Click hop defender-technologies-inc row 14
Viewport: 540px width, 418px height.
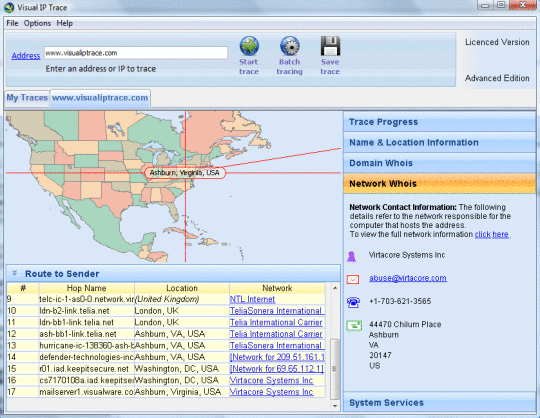(x=86, y=357)
